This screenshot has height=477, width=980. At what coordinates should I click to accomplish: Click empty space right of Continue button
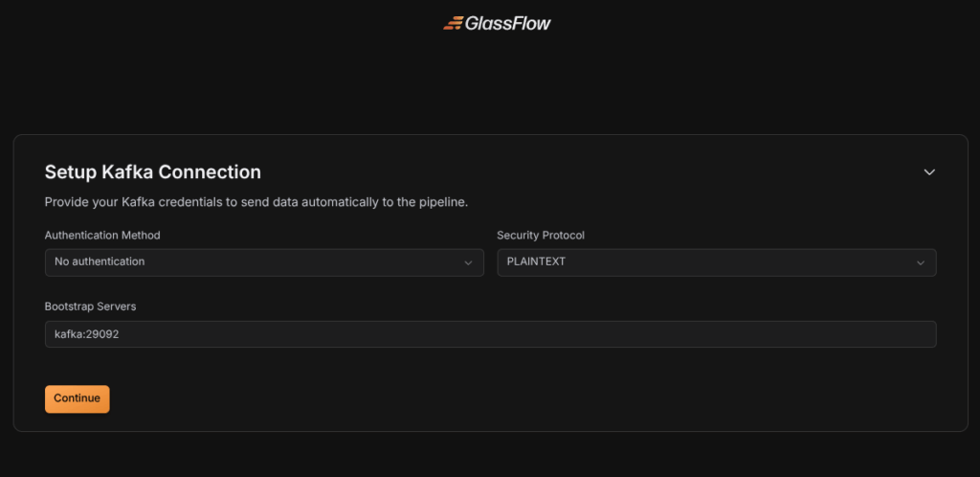pos(479,398)
